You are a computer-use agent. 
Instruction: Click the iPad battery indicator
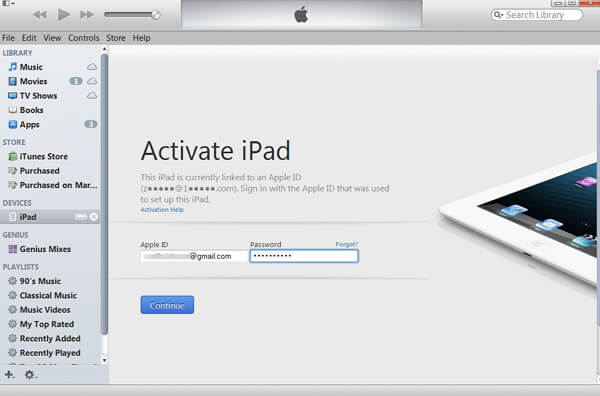(x=81, y=217)
